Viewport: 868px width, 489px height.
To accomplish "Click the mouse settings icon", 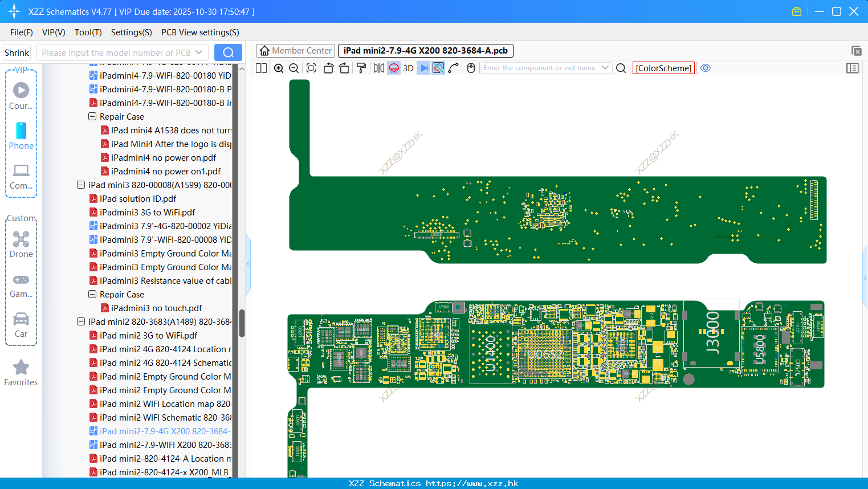I will tap(471, 68).
